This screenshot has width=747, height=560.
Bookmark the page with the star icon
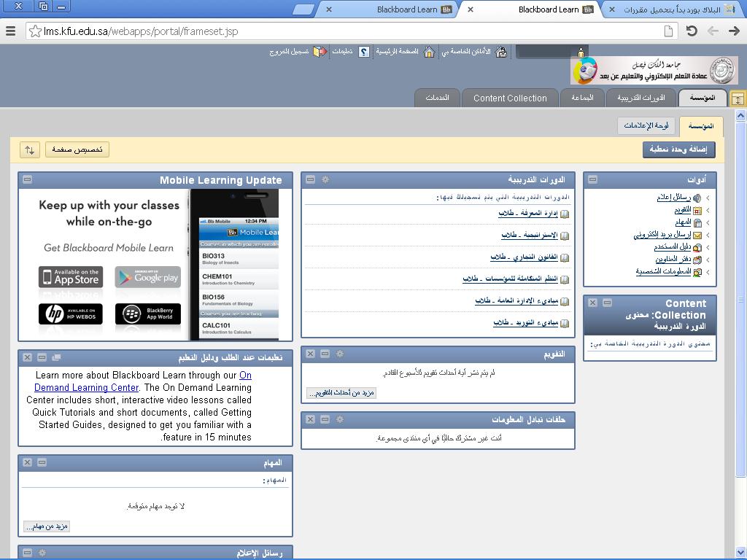(35, 31)
